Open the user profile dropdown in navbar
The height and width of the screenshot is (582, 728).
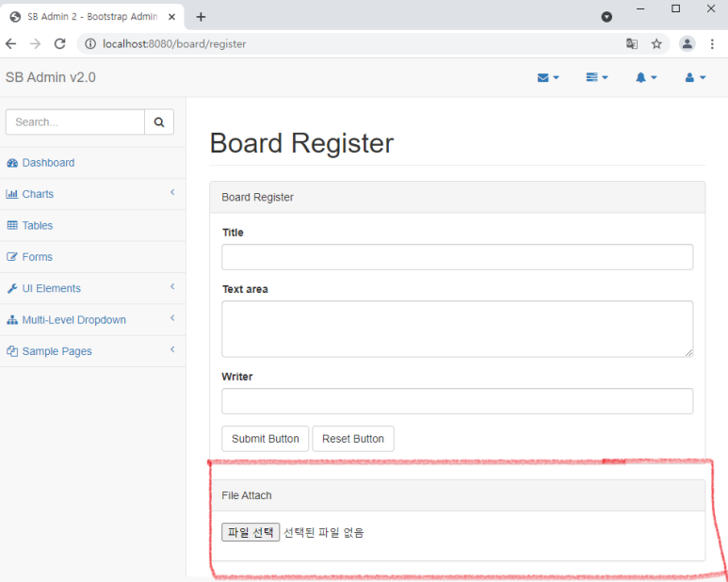(x=695, y=77)
